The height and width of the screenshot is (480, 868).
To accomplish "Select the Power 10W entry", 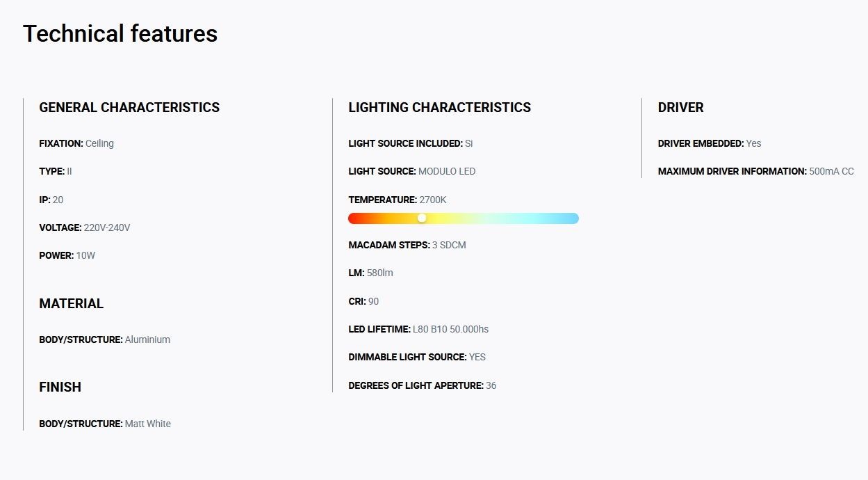I will (x=67, y=255).
